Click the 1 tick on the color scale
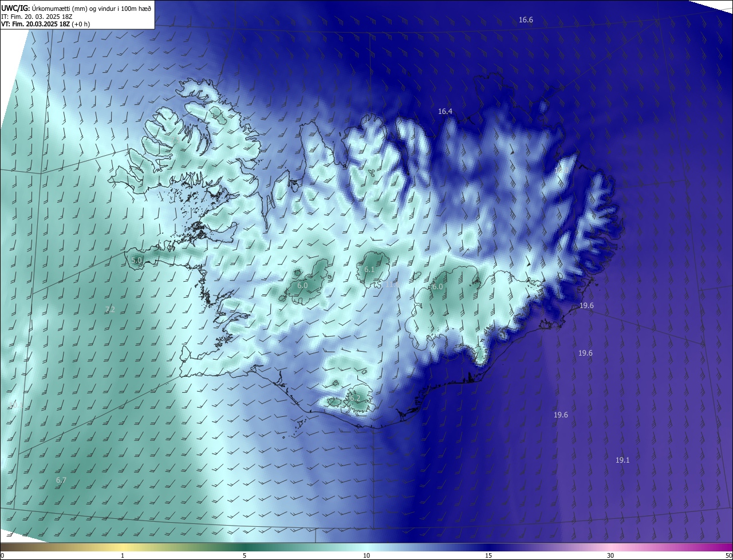The height and width of the screenshot is (560, 733). [123, 555]
